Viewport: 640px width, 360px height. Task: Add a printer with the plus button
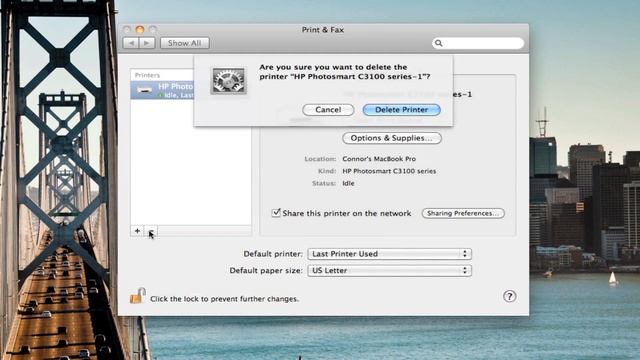137,231
